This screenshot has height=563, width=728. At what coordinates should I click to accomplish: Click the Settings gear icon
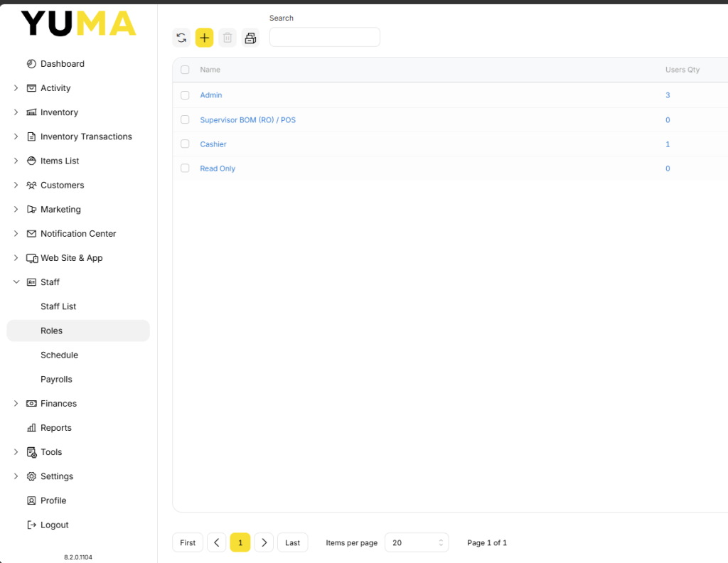(31, 476)
